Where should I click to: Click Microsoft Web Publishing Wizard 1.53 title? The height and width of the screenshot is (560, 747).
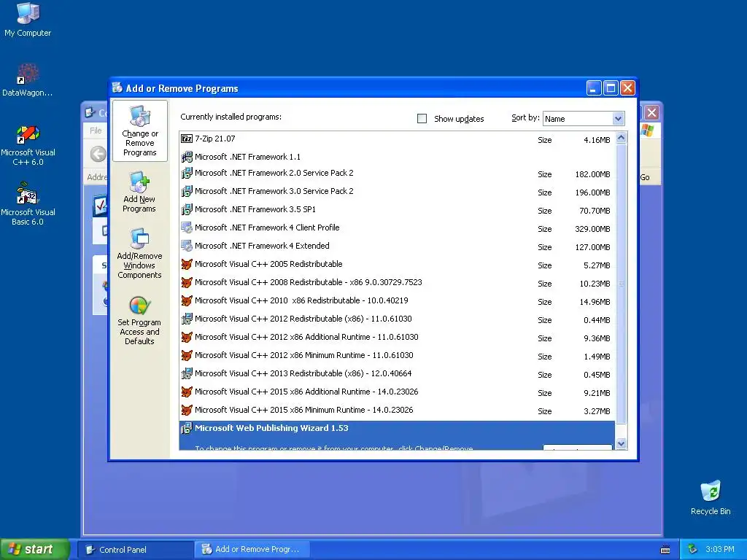[271, 428]
